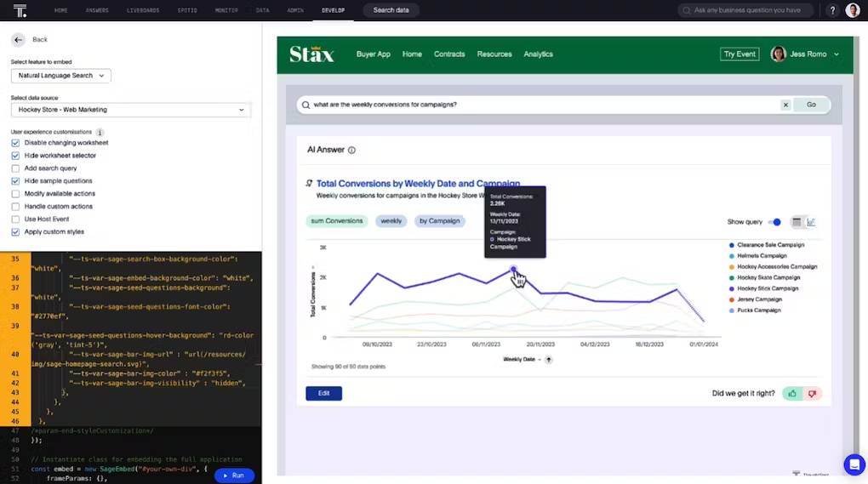868x484 pixels.
Task: Open Natural Language Search feature dropdown
Action: (x=61, y=75)
